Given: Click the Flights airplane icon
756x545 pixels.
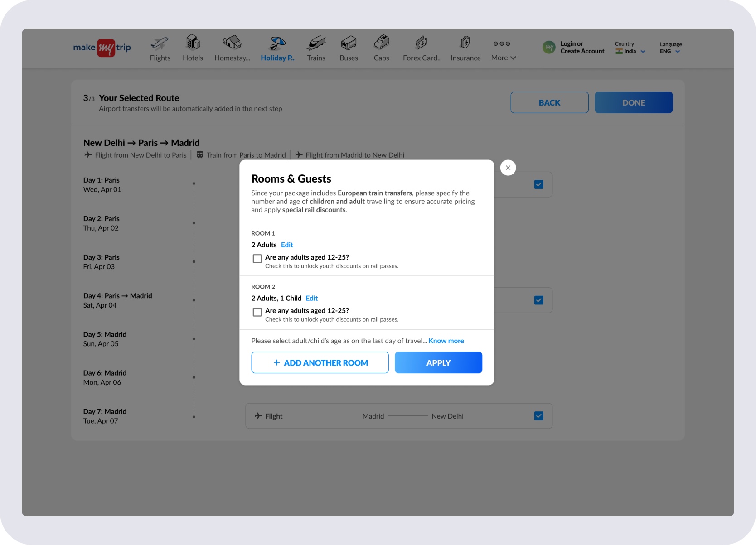Looking at the screenshot, I should pos(160,43).
